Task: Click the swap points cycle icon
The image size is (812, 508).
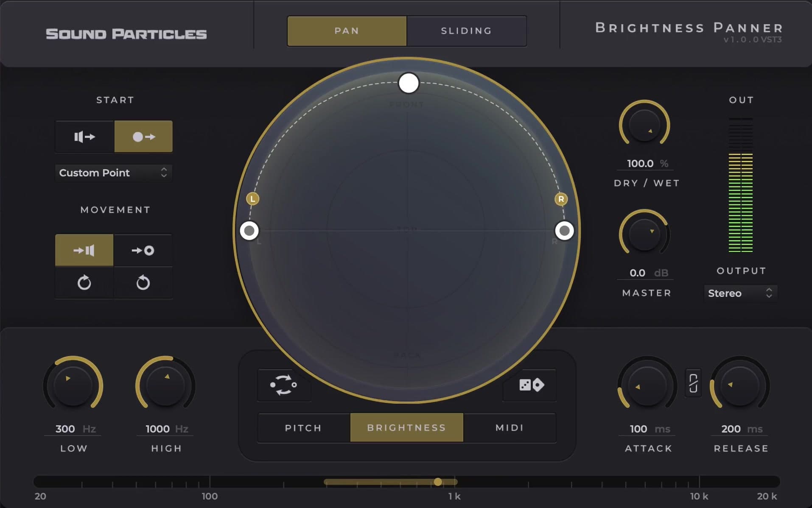Action: click(x=283, y=385)
